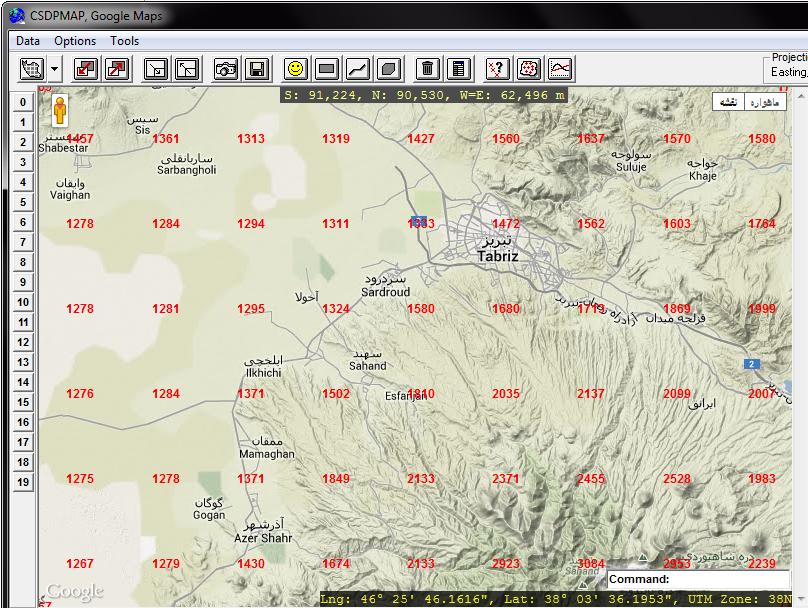Click the elevation value "2035"
This screenshot has width=808, height=608.
506,394
